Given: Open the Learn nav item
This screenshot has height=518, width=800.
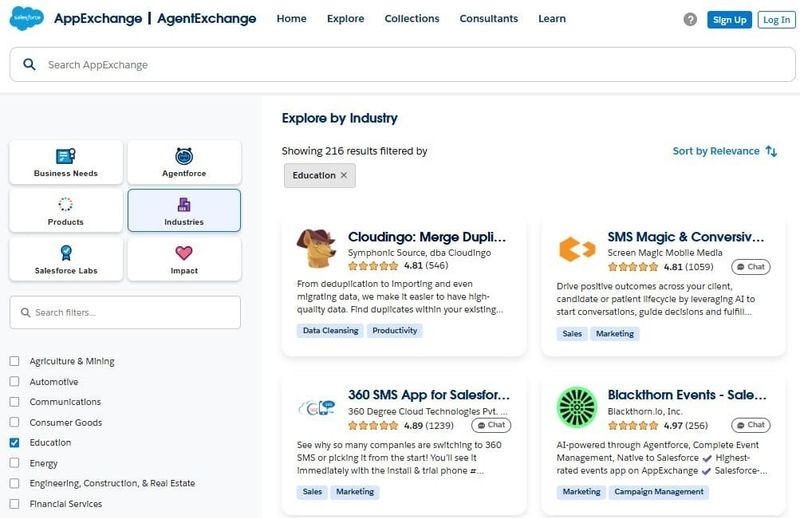Looking at the screenshot, I should 552,18.
